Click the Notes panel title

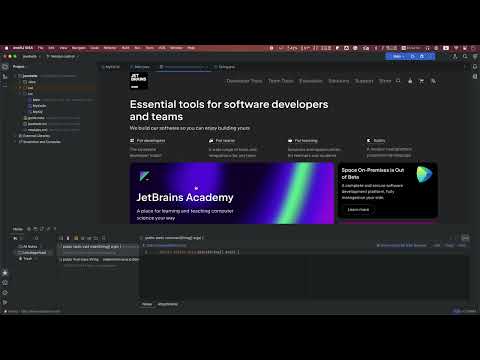[18, 229]
